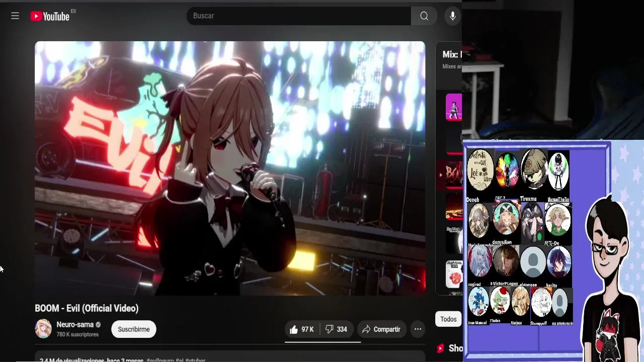The height and width of the screenshot is (362, 644).
Task: Click the default grey aldonose avatar
Action: pos(533,261)
